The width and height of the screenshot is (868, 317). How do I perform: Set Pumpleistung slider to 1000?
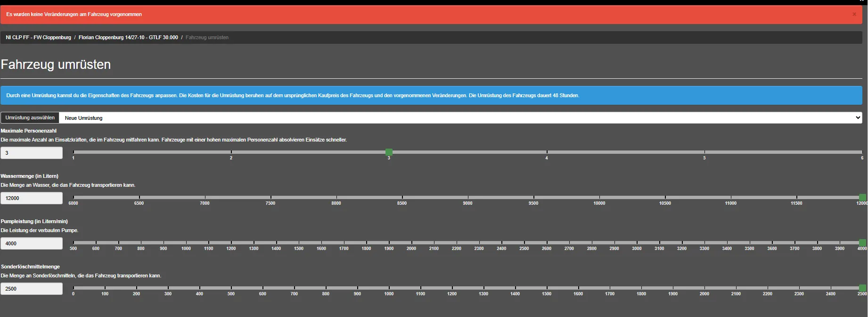[x=186, y=242]
